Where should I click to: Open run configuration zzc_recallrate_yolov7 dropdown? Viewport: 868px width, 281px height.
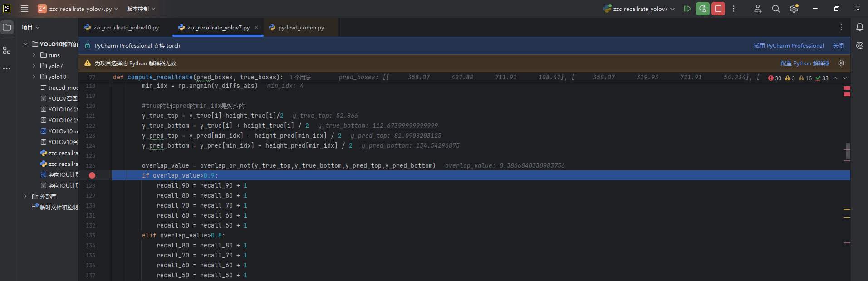639,9
